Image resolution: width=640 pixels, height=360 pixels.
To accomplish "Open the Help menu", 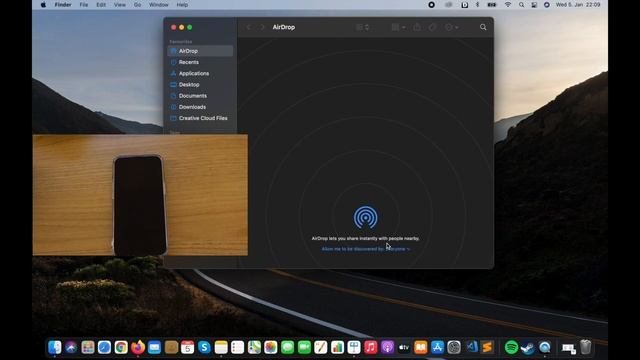I will 182,5.
